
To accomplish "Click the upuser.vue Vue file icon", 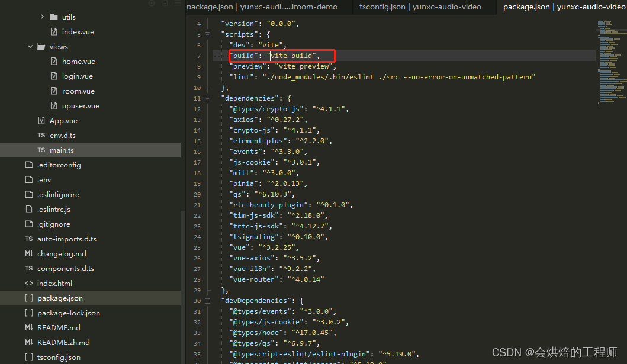I will point(54,105).
